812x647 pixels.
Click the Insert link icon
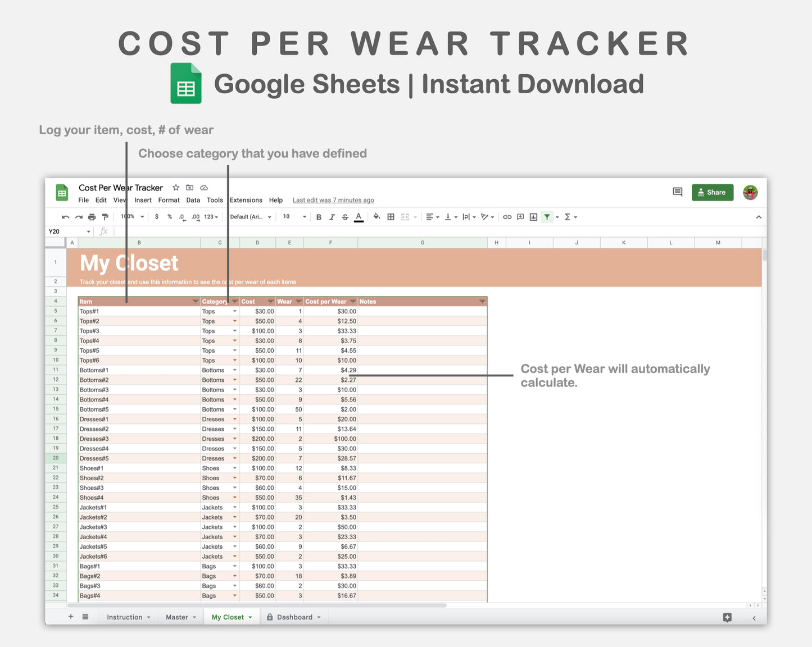(x=507, y=217)
